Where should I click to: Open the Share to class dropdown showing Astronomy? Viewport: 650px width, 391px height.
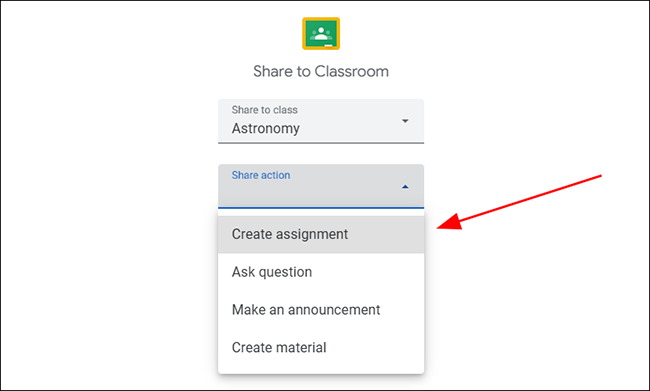point(321,121)
